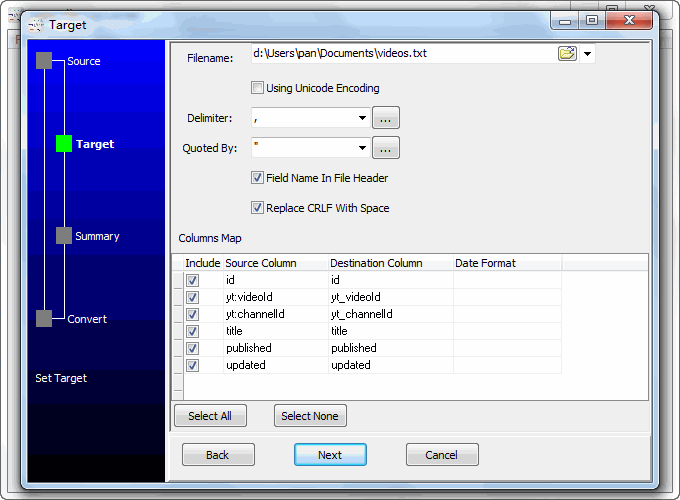Viewport: 680px width, 500px height.
Task: Expand the Quoted By dropdown
Action: (x=361, y=148)
